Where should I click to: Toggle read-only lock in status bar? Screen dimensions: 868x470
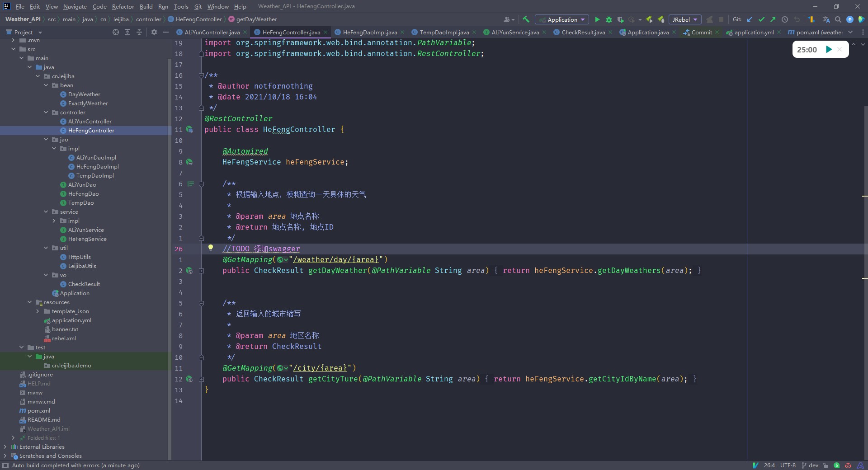coord(826,465)
